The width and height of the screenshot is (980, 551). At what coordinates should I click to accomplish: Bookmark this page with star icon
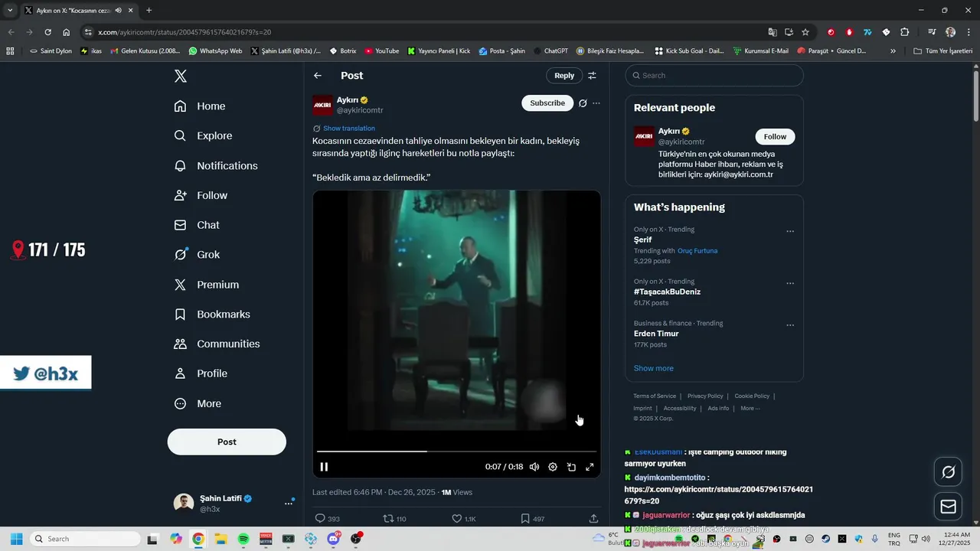pos(805,32)
